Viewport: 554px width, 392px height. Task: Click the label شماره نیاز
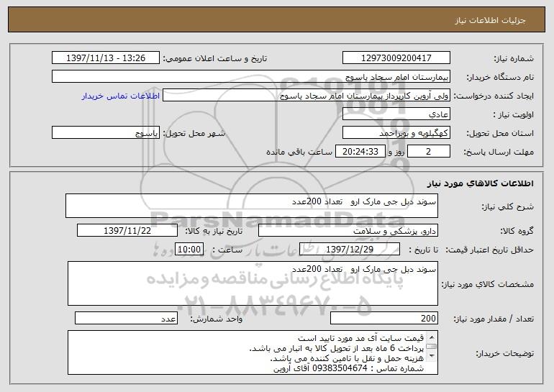(514, 59)
